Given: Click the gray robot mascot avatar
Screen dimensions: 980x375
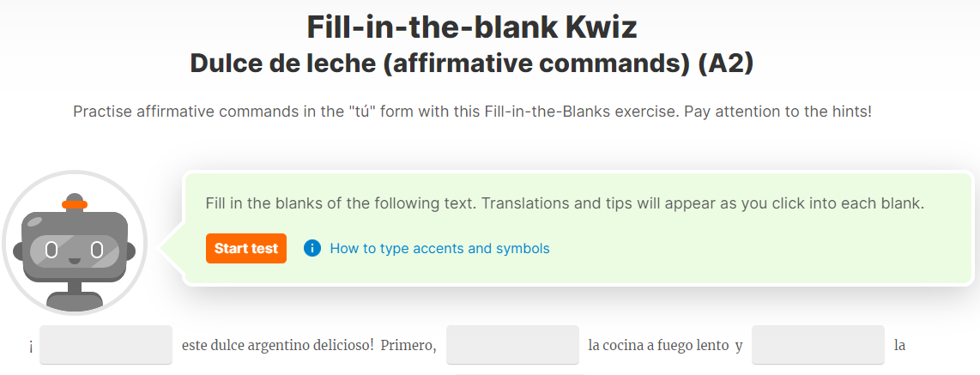Looking at the screenshot, I should coord(75,243).
